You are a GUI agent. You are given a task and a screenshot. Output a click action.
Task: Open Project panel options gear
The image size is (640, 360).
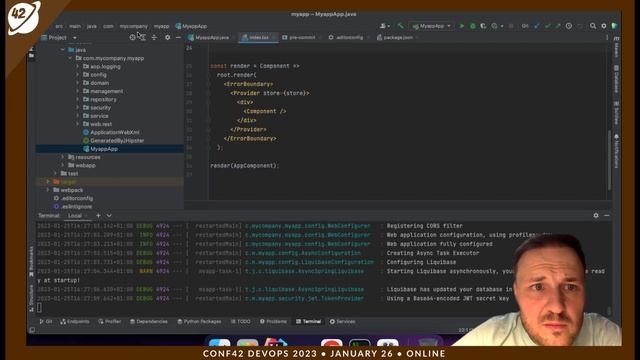(167, 38)
